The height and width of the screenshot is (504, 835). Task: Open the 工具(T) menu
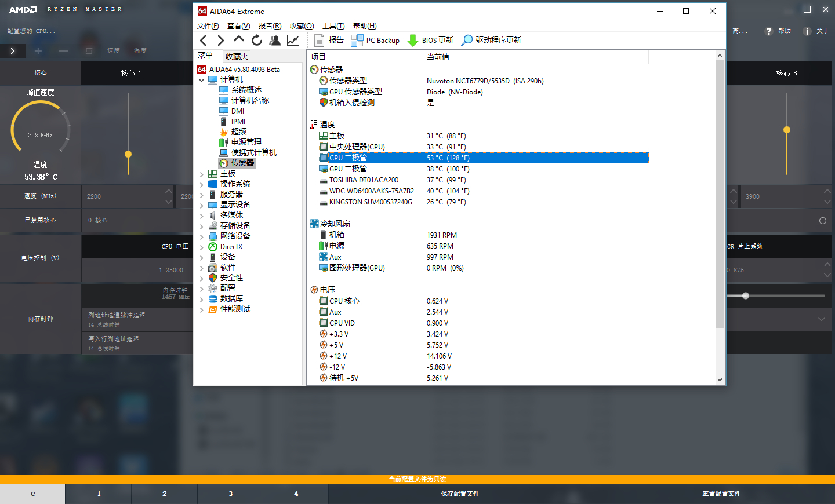333,26
